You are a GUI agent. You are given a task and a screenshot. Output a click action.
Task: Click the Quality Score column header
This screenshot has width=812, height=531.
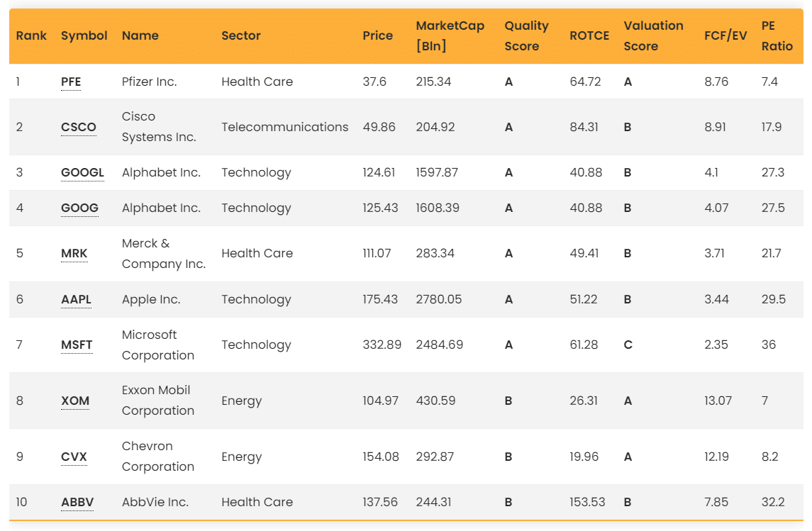(527, 35)
